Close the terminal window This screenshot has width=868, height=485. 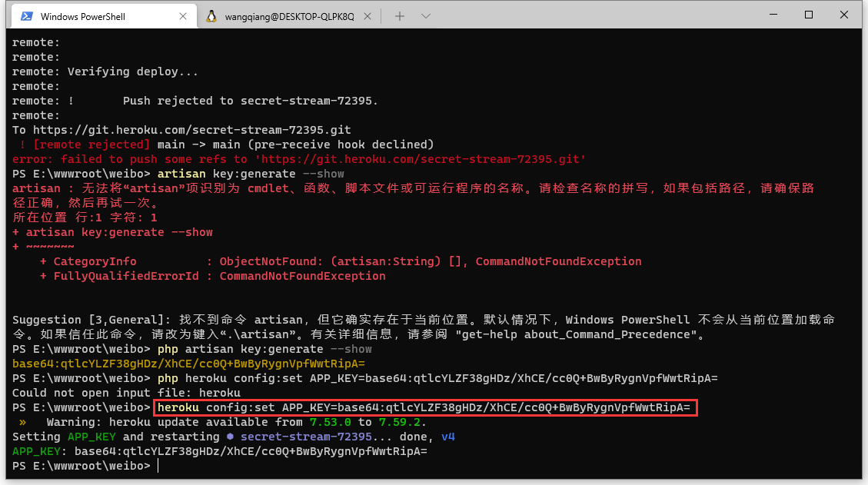(x=844, y=15)
